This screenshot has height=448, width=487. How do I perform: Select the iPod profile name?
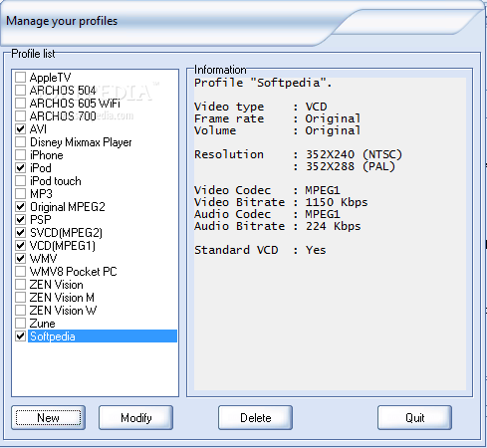click(x=41, y=168)
